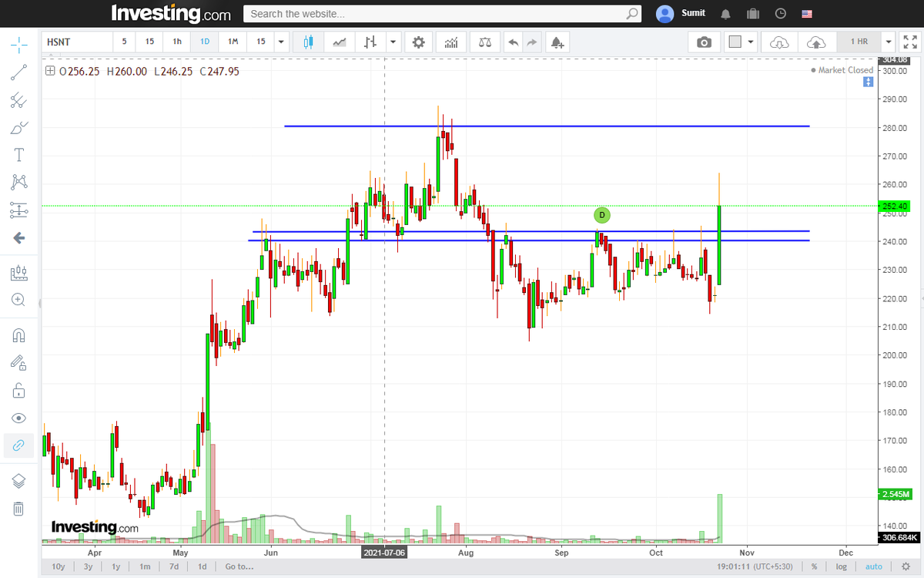Screen dimensions: 924x578
Task: Click the HSNT symbol input field
Action: [77, 42]
